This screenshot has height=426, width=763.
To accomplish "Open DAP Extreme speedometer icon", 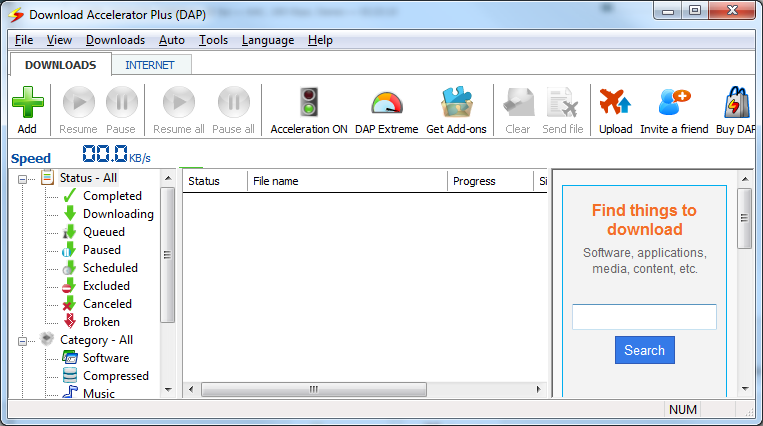I will [387, 103].
